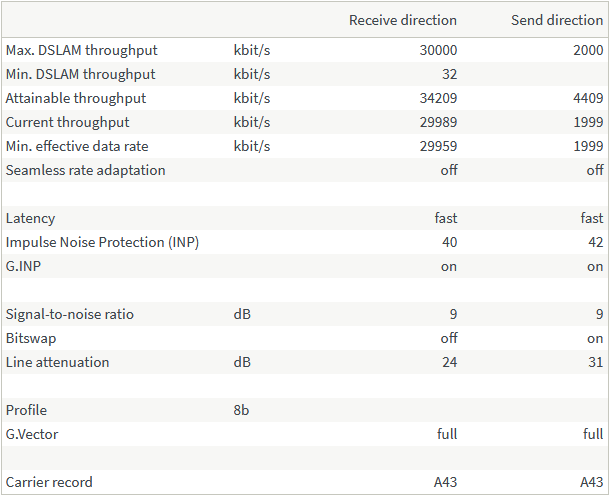Select the Signal-to-noise ratio label

tap(69, 314)
